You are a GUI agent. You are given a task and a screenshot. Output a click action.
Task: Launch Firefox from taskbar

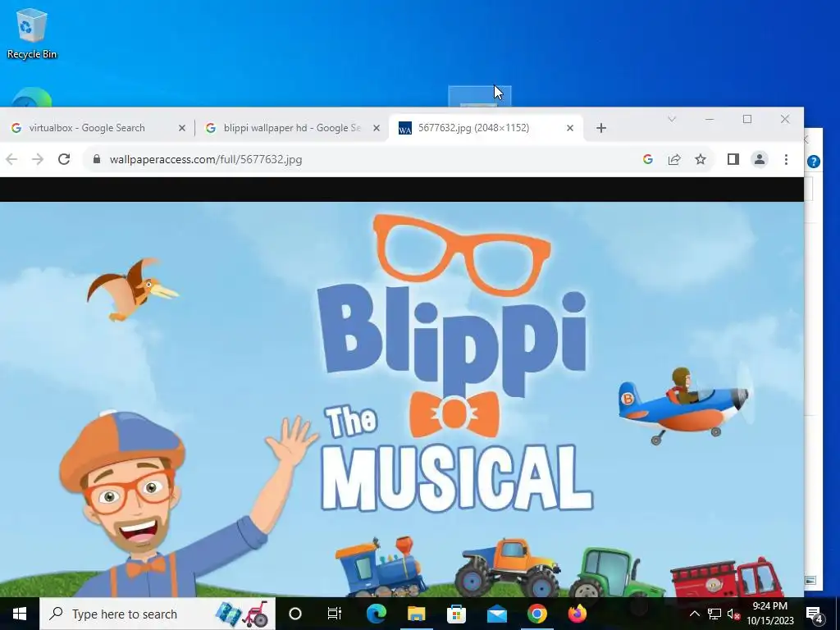click(x=577, y=614)
